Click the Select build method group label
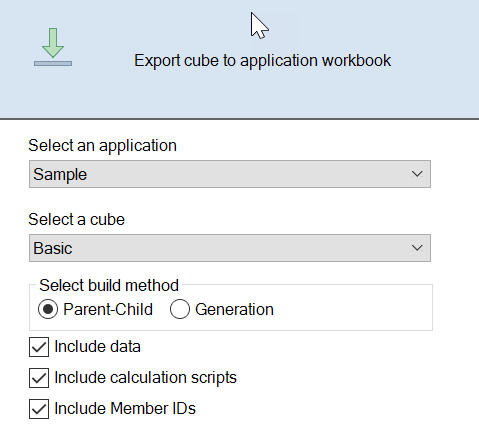 coord(109,286)
